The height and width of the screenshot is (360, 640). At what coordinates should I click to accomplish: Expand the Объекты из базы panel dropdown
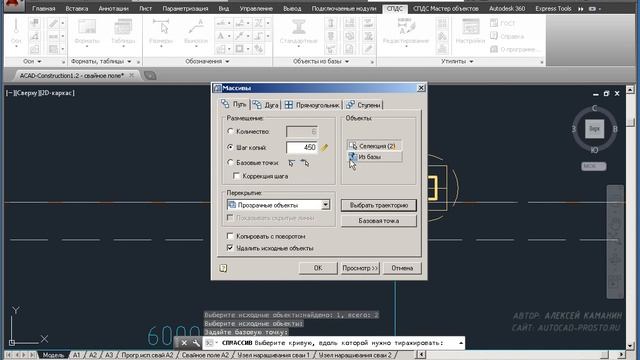(x=347, y=62)
